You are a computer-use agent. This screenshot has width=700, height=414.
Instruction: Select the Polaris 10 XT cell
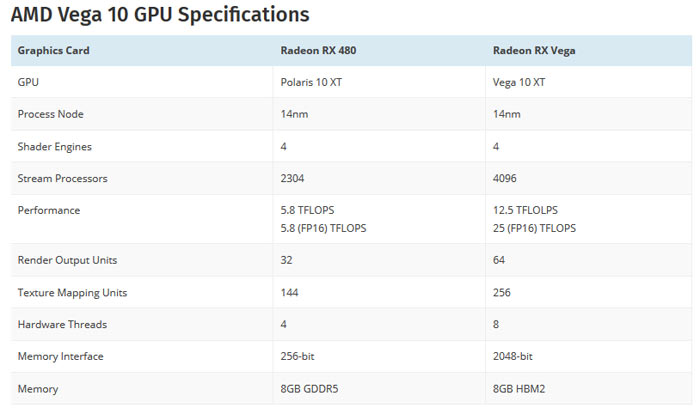click(311, 82)
